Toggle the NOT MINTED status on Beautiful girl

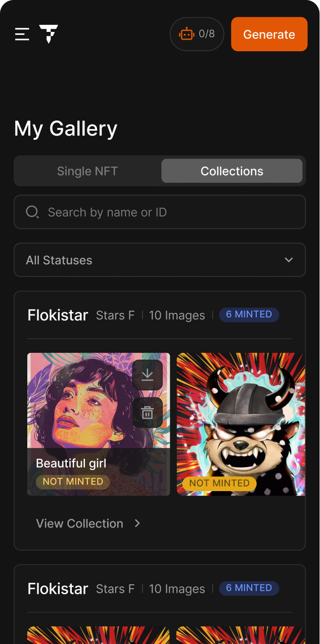pyautogui.click(x=73, y=481)
